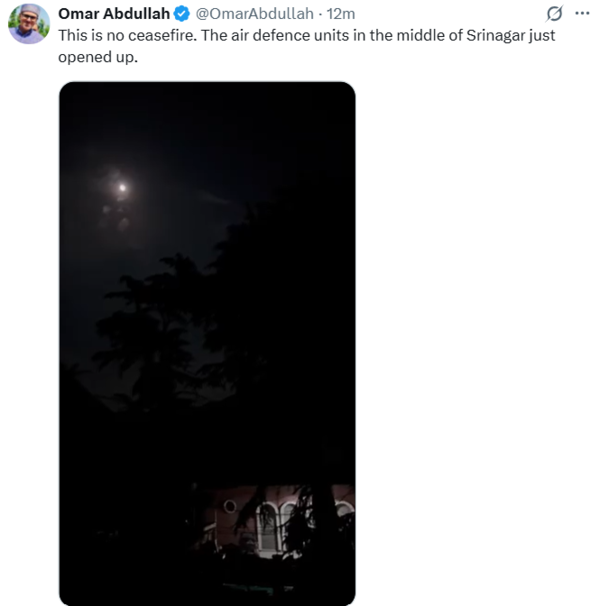Click the round porthole window in video
The height and width of the screenshot is (606, 600).
230,506
